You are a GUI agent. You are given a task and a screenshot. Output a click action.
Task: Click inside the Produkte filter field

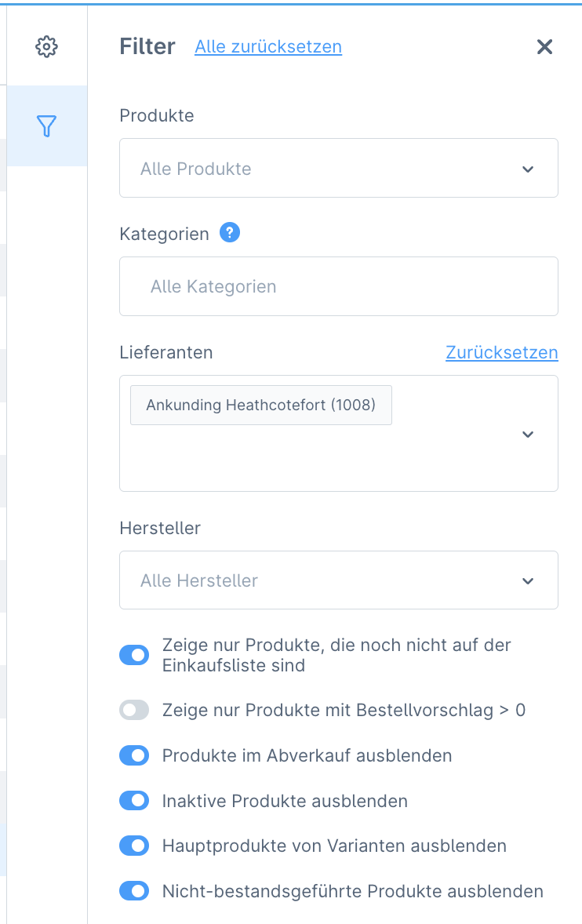coord(314,168)
